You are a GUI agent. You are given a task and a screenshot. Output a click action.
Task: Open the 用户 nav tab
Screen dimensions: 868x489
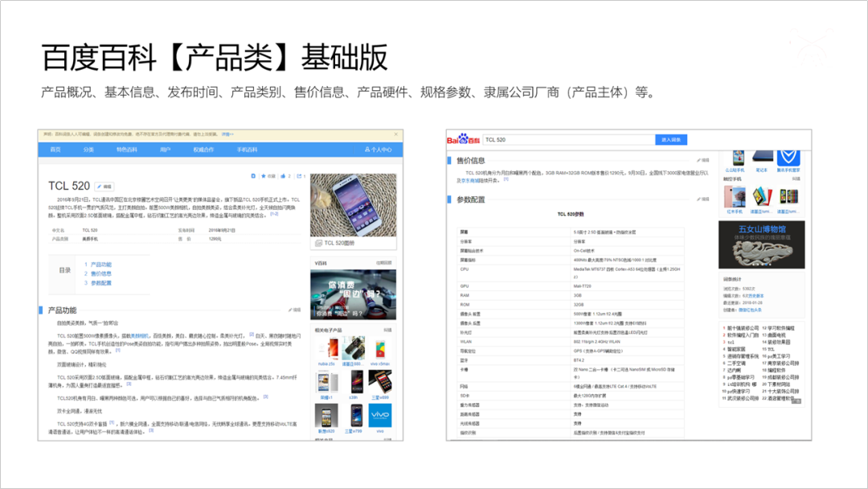(165, 150)
